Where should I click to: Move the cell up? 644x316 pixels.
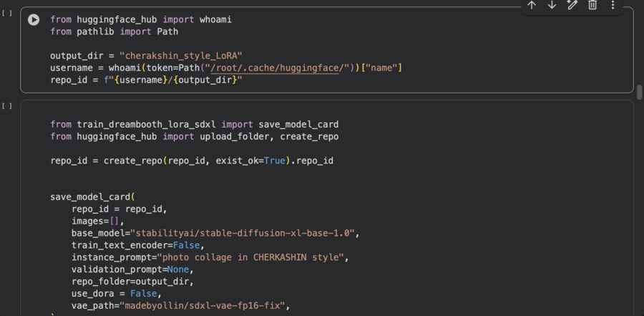tap(532, 5)
